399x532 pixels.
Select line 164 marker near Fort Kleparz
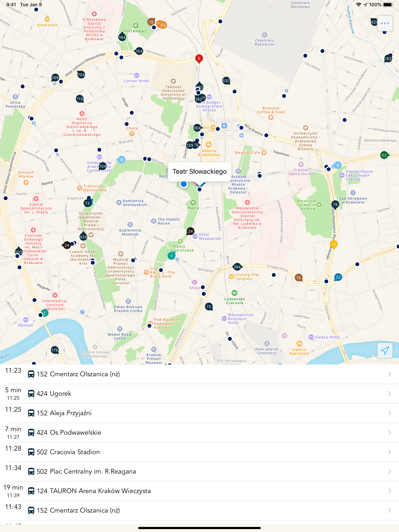[x=122, y=37]
